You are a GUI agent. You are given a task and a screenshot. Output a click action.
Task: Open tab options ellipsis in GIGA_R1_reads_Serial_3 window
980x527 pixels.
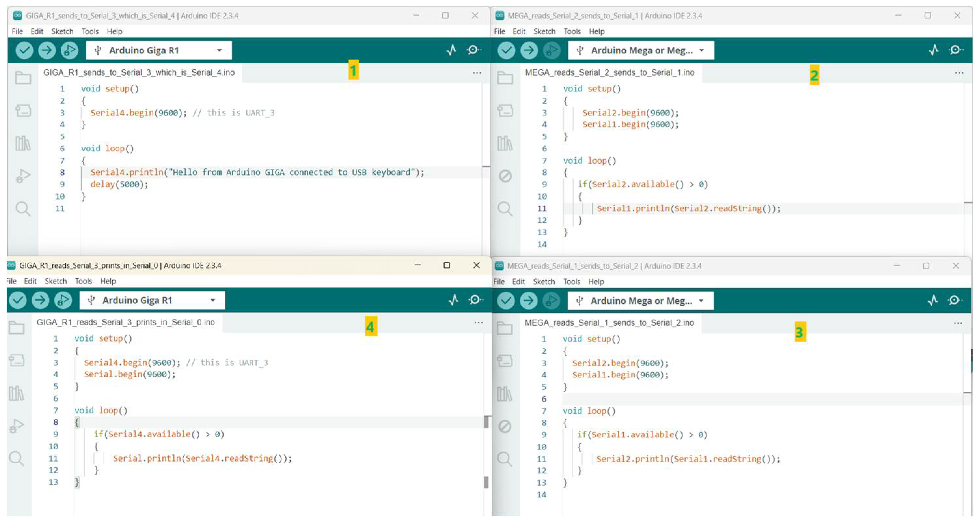click(478, 322)
